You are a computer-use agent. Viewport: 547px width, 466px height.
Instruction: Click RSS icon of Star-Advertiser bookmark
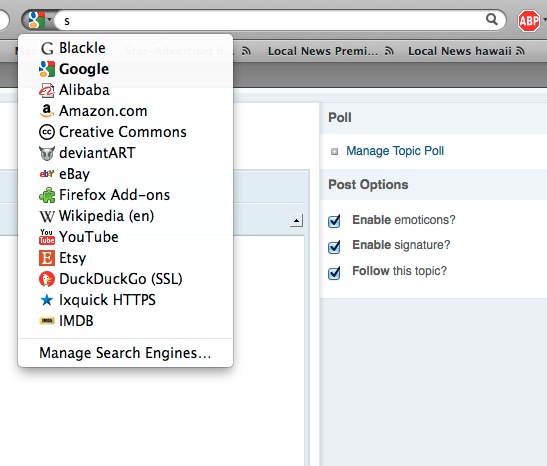pyautogui.click(x=246, y=51)
